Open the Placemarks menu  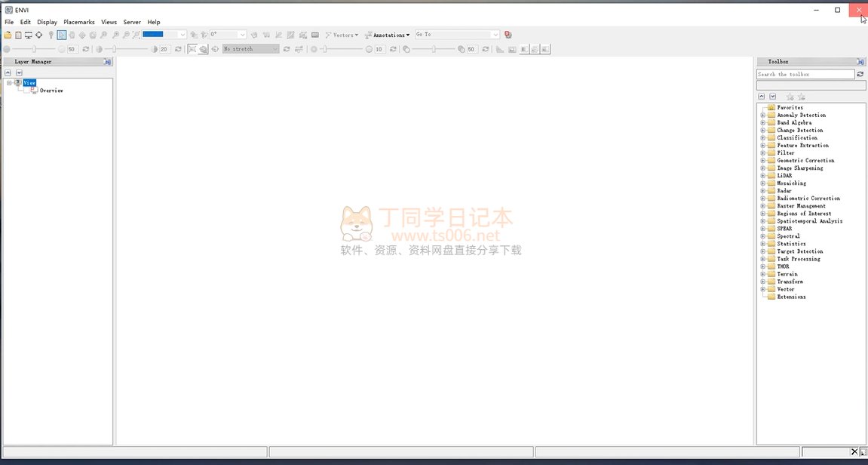(79, 22)
